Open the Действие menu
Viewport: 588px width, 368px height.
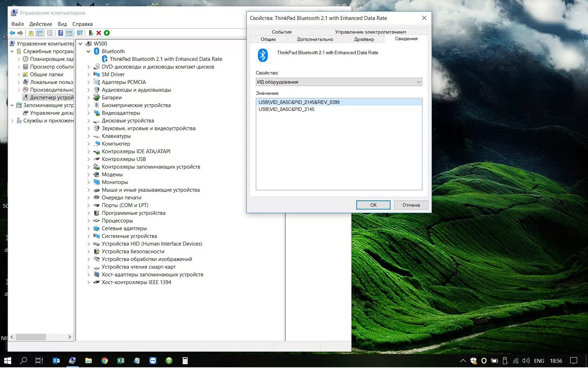pos(41,24)
